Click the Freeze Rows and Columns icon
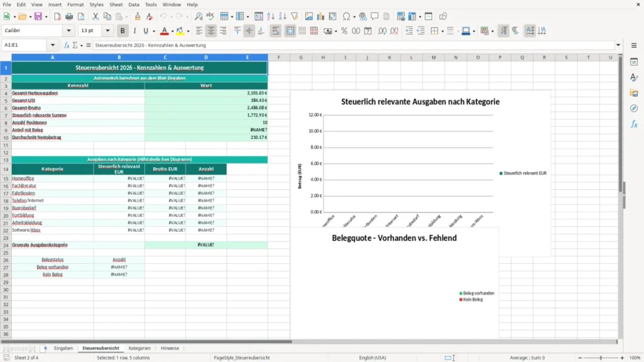Image resolution: width=644 pixels, height=362 pixels. pos(413,16)
